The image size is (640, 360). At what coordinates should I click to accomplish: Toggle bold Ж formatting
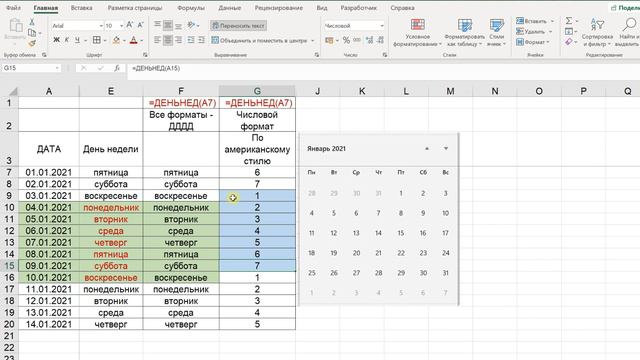(x=57, y=40)
